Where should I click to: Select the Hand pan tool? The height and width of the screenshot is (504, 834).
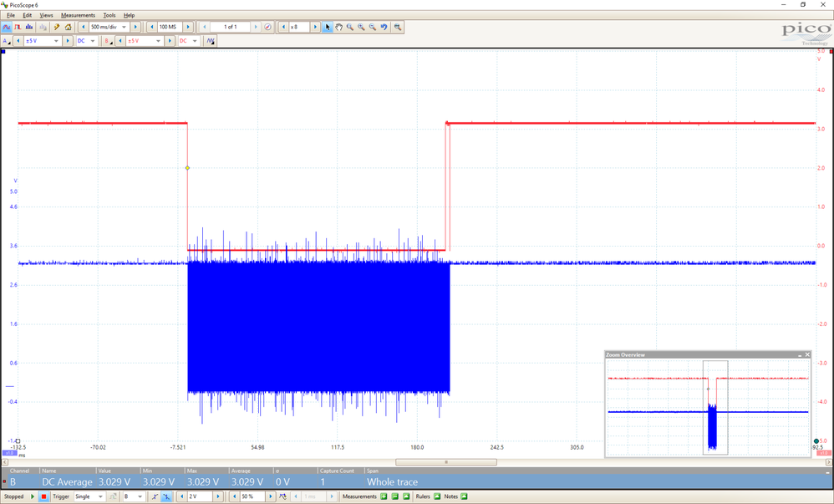coord(338,27)
